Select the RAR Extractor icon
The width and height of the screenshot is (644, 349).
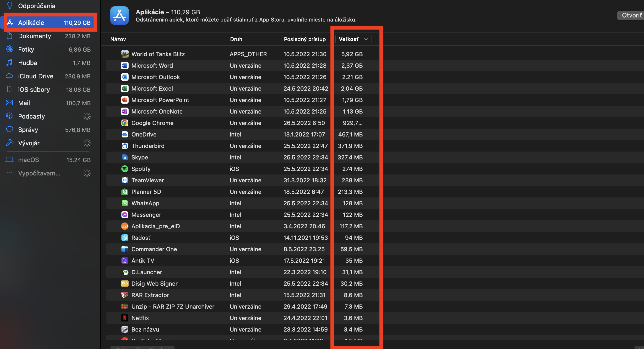pos(125,295)
